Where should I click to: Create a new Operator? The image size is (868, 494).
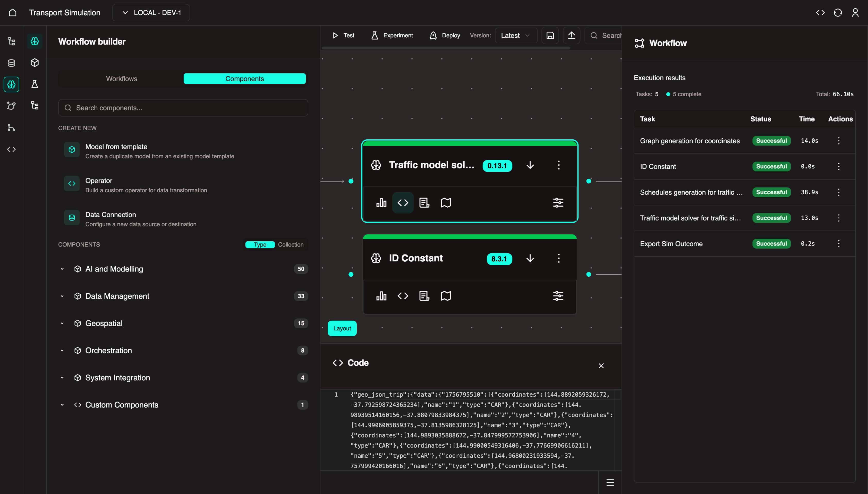pyautogui.click(x=183, y=185)
